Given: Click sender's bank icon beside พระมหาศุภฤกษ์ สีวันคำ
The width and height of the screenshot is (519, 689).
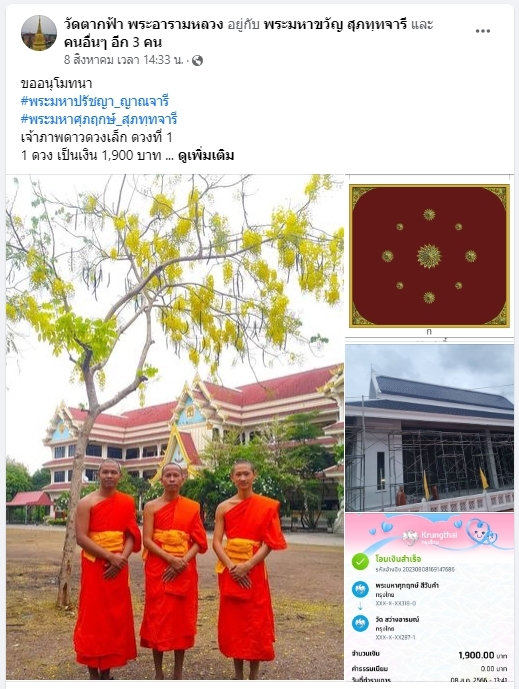Looking at the screenshot, I should [x=360, y=589].
